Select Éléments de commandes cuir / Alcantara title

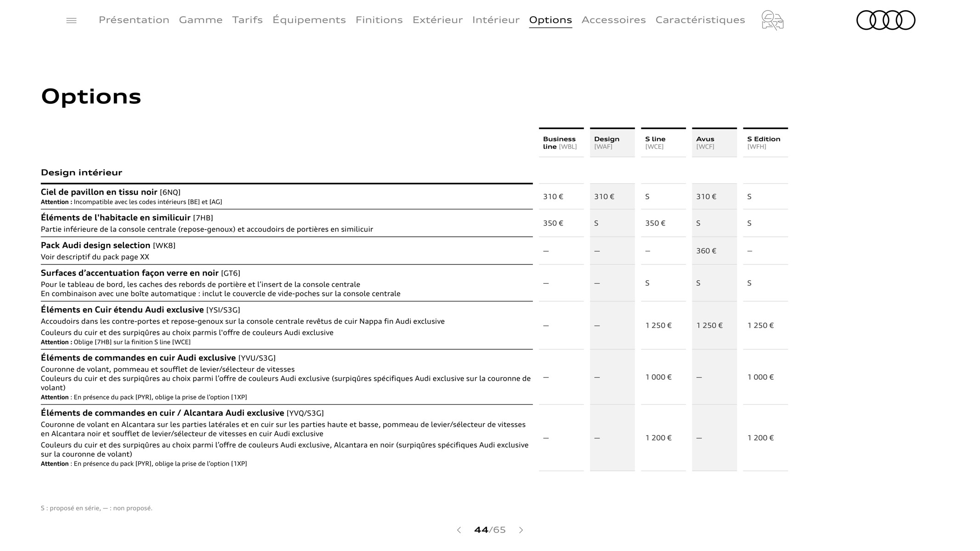click(182, 413)
